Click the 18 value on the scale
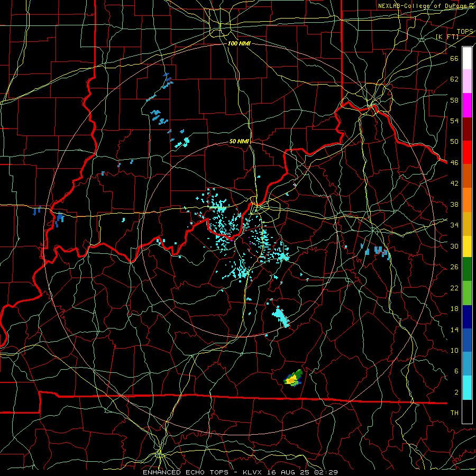This screenshot has width=476, height=476. 454,309
